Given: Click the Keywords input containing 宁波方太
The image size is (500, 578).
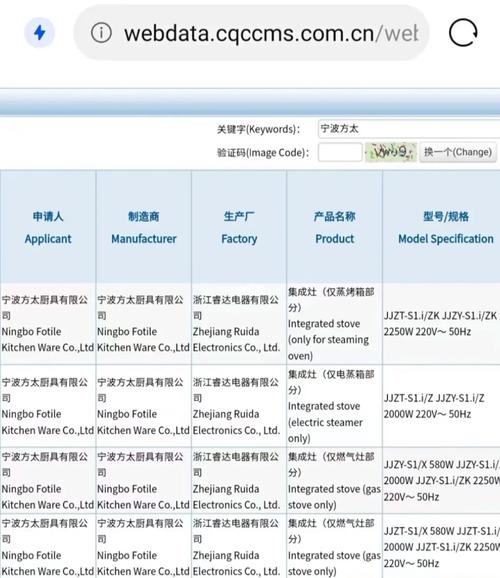Looking at the screenshot, I should pyautogui.click(x=409, y=129).
